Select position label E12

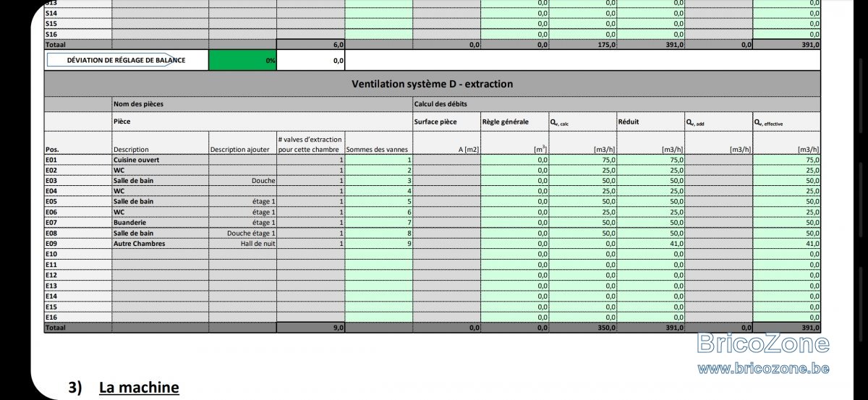pyautogui.click(x=51, y=275)
